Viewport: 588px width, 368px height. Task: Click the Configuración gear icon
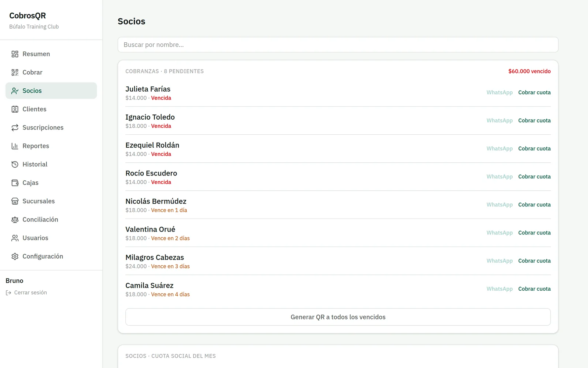point(15,256)
